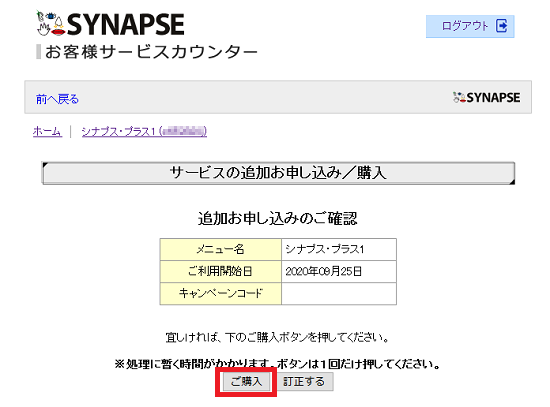Click the キャンペーンコード table label

(x=221, y=293)
